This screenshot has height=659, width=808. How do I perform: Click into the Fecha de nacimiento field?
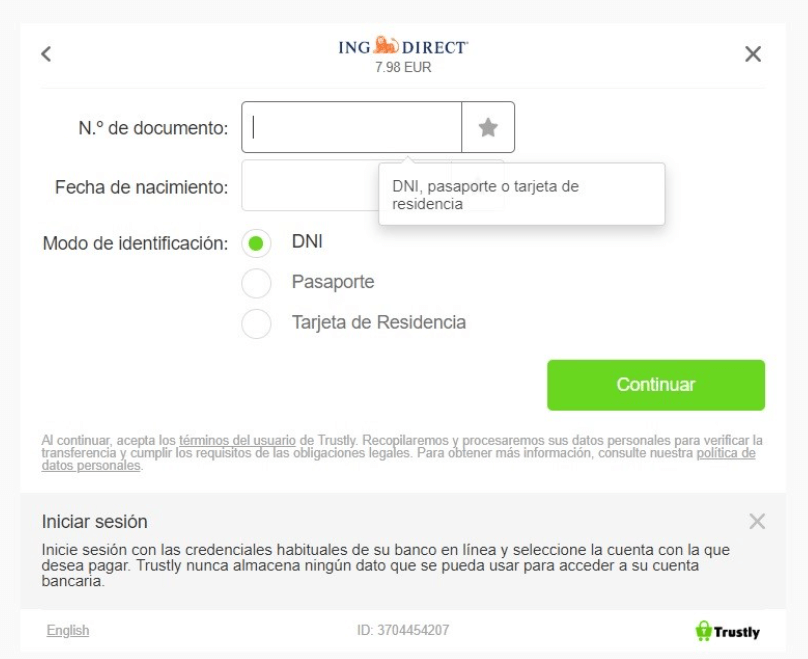(x=310, y=185)
